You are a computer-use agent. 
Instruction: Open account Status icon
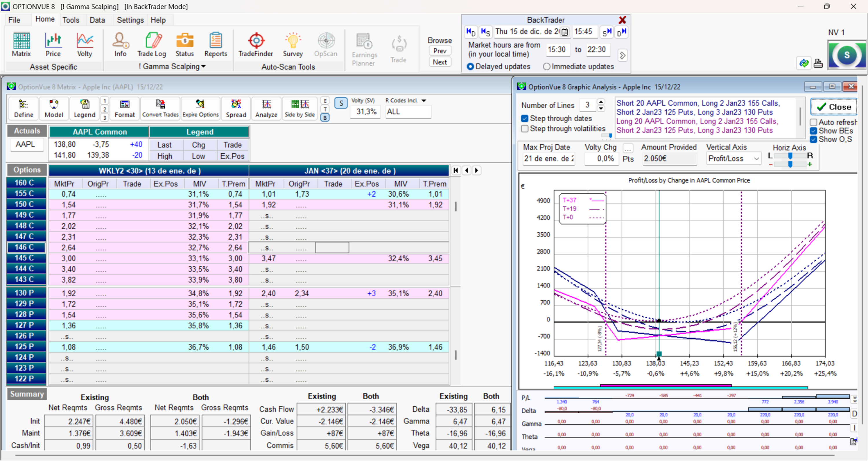pos(185,45)
